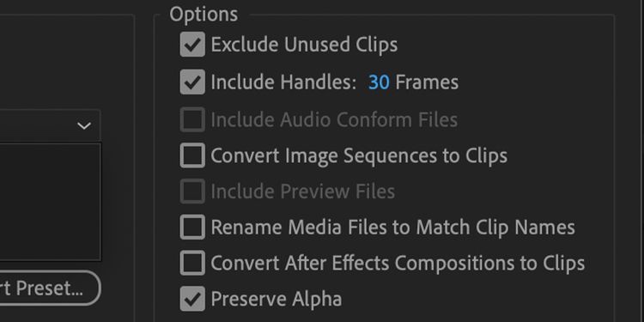Viewport: 644px width, 322px height.
Task: Click the 'Include Handles:' label text
Action: [x=283, y=82]
